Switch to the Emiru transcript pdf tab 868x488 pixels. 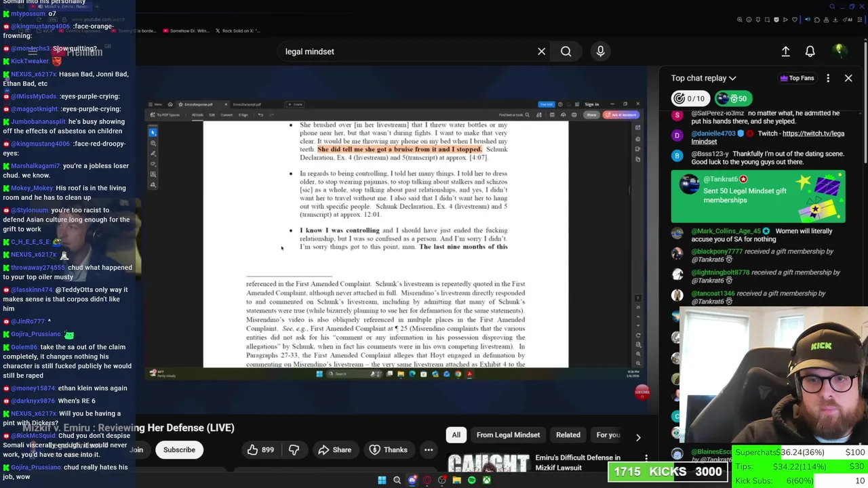tap(247, 104)
